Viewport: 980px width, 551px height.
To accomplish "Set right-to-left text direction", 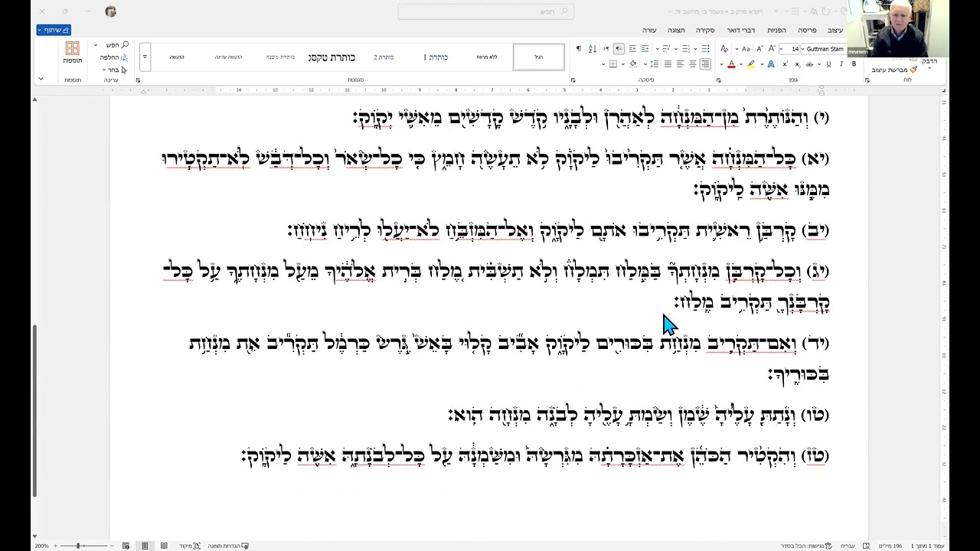I will [x=619, y=49].
